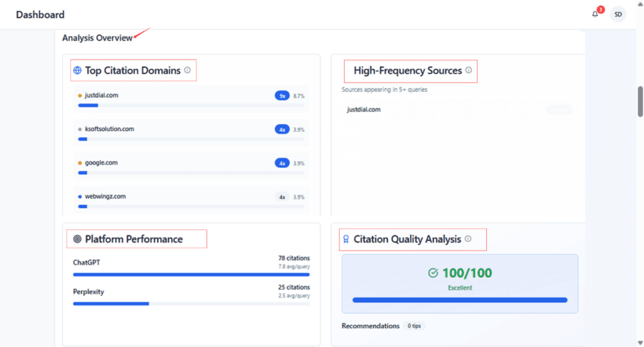Click the 4x badge for ksoftsolution.com
This screenshot has height=347, width=644.
(x=282, y=129)
